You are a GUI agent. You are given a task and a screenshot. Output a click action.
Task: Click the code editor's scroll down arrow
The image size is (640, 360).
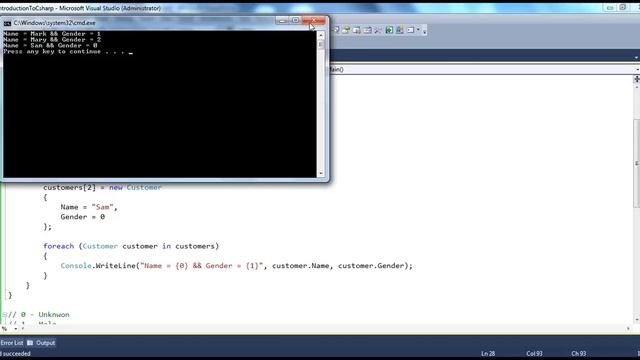coord(637,320)
